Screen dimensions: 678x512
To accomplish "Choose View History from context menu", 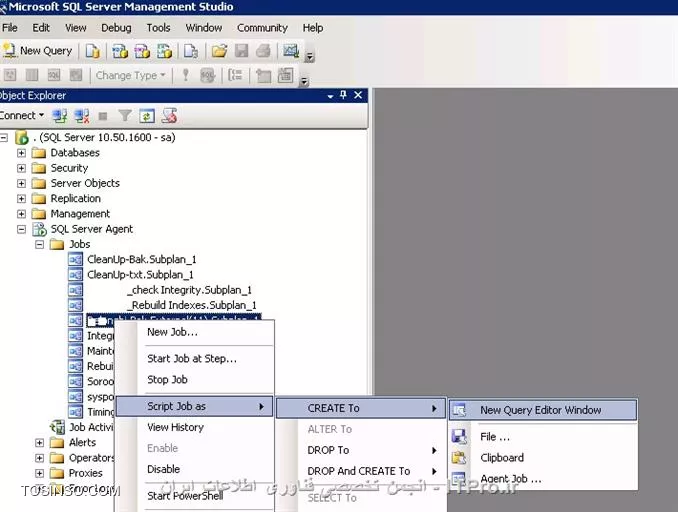I will 195,427.
